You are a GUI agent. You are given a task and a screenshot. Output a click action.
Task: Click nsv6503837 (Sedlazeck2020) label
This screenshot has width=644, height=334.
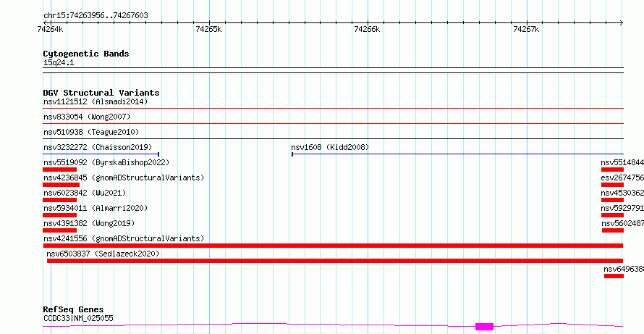coord(103,254)
